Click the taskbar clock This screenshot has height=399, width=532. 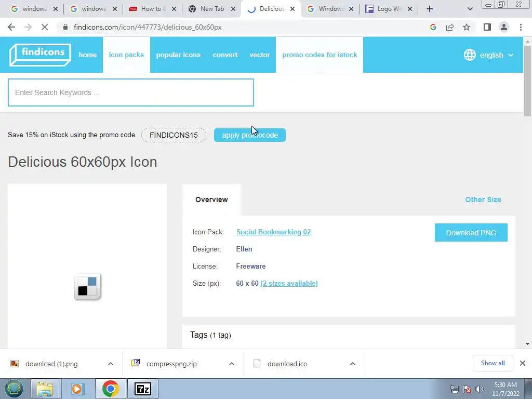[x=506, y=389]
